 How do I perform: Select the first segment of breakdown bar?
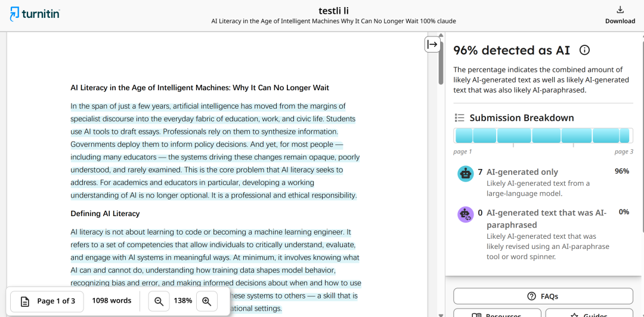pos(463,136)
